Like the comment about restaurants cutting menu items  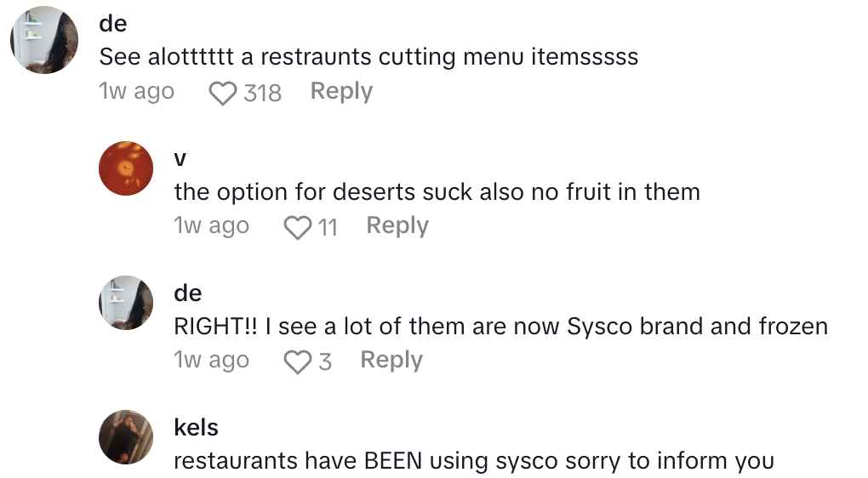click(222, 93)
